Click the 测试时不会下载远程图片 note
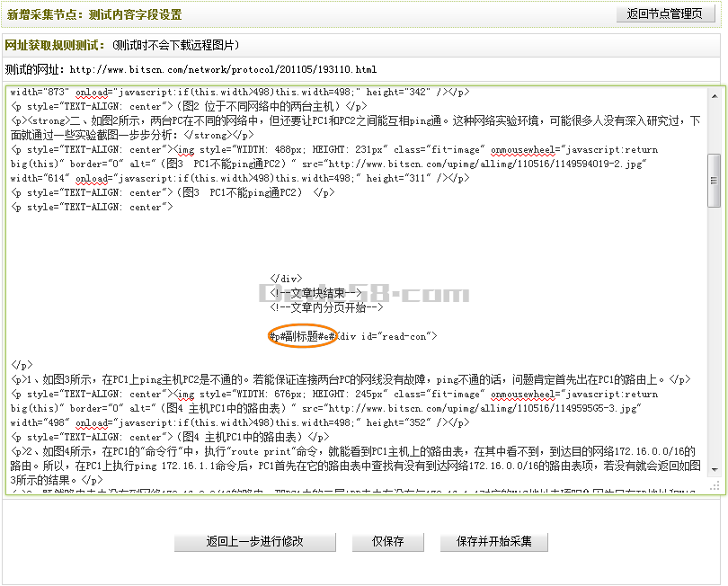Screen dimensions: 728x586 pyautogui.click(x=176, y=45)
